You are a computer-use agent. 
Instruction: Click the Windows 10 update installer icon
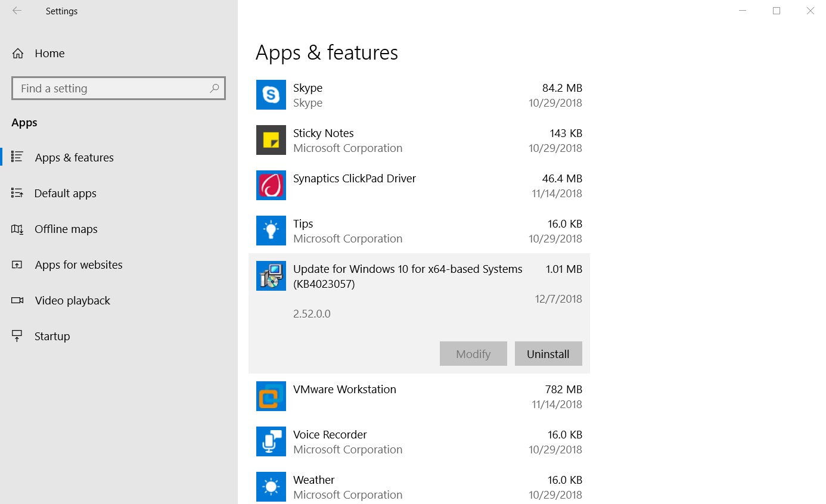point(271,276)
